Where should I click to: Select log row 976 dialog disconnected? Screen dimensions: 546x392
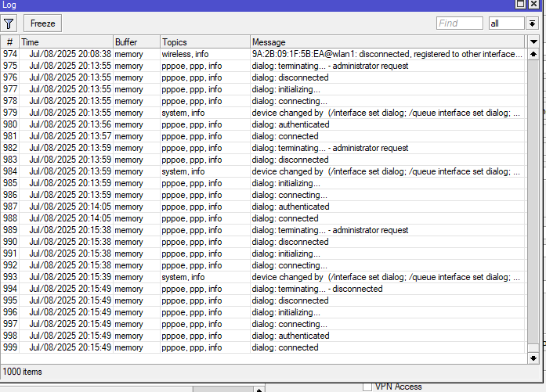tap(263, 77)
